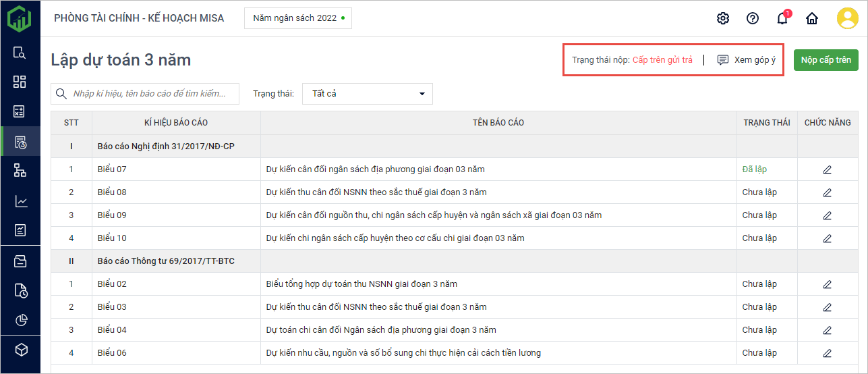This screenshot has height=374, width=868.
Task: Open the organization tree sidebar icon
Action: (x=20, y=171)
